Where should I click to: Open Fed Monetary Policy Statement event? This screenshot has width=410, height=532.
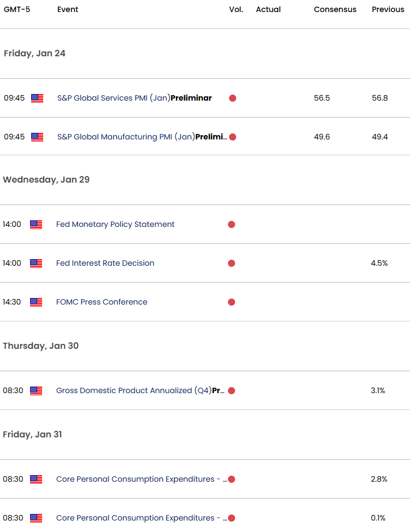click(x=115, y=224)
